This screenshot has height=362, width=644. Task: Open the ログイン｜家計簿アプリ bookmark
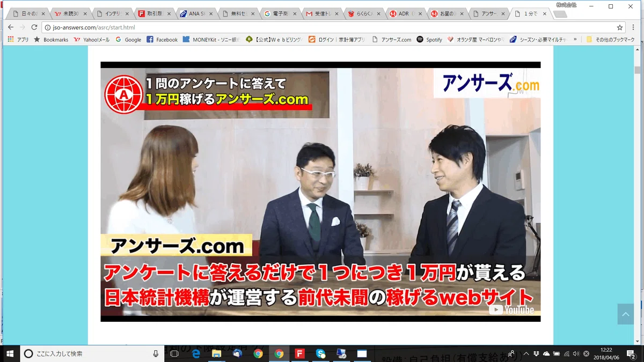(337, 40)
